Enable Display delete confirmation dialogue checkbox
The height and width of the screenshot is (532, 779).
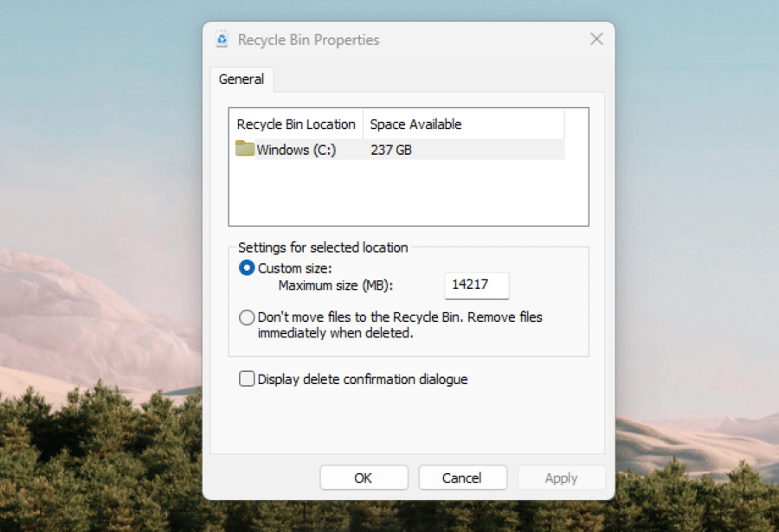pos(247,379)
